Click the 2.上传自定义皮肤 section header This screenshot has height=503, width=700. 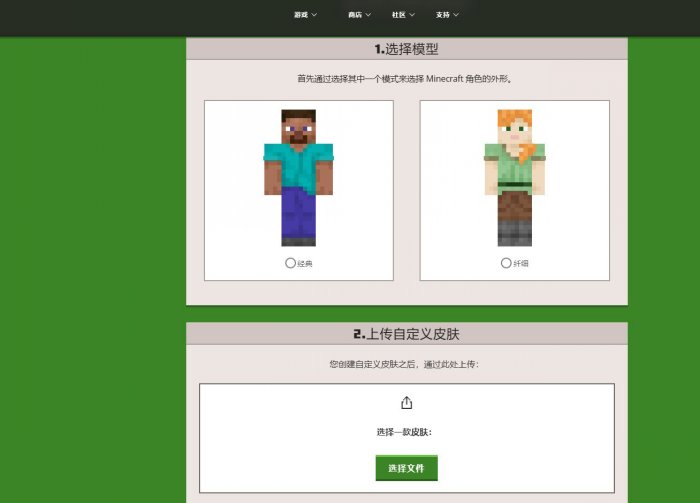click(406, 334)
